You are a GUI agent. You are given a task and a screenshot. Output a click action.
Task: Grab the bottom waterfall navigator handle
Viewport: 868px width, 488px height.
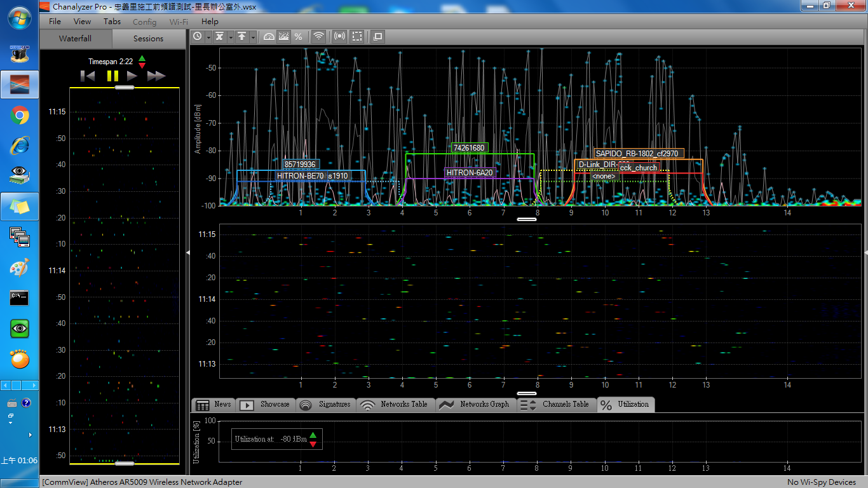[x=125, y=463]
